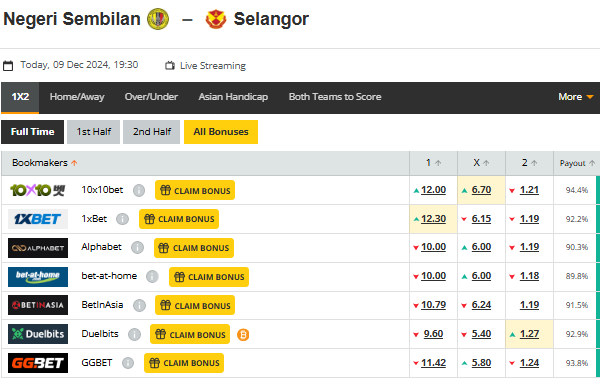Click the calendar icon beside match date

(x=8, y=65)
